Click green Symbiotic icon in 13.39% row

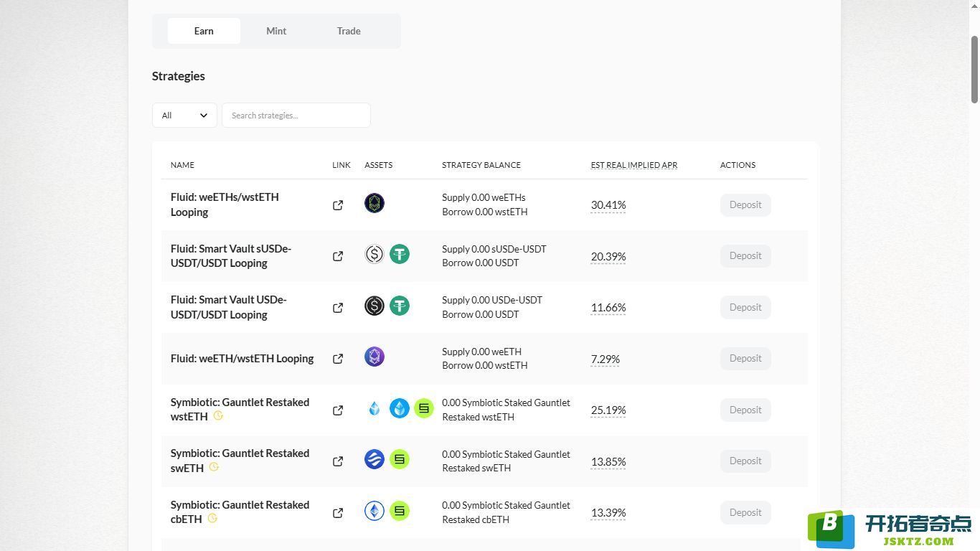tap(400, 511)
